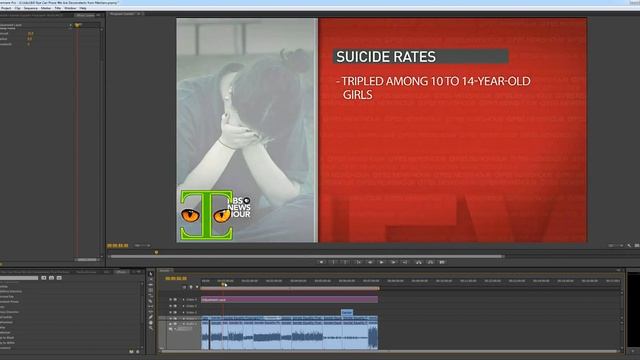The width and height of the screenshot is (640, 360).
Task: Click the Effects panel search field
Action: (19, 278)
